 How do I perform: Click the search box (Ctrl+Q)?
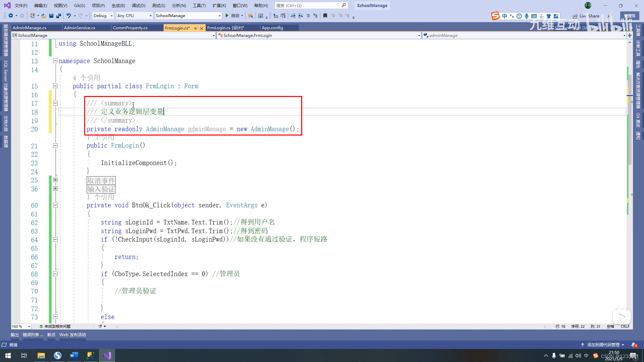coord(311,5)
